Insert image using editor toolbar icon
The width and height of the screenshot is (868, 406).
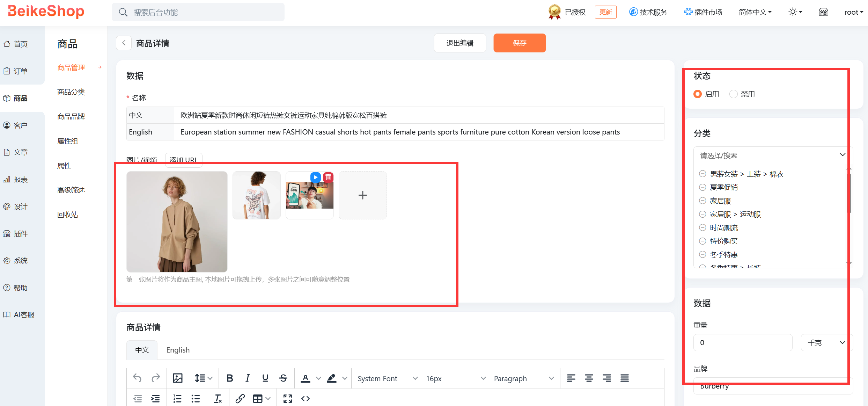click(178, 378)
